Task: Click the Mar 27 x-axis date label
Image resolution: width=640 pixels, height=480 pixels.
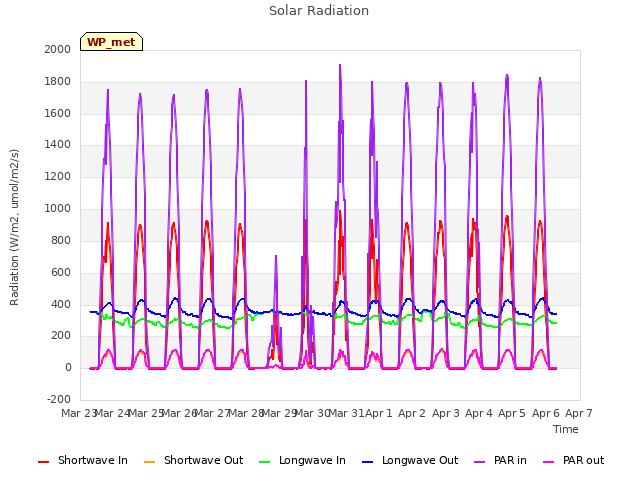Action: tap(213, 413)
